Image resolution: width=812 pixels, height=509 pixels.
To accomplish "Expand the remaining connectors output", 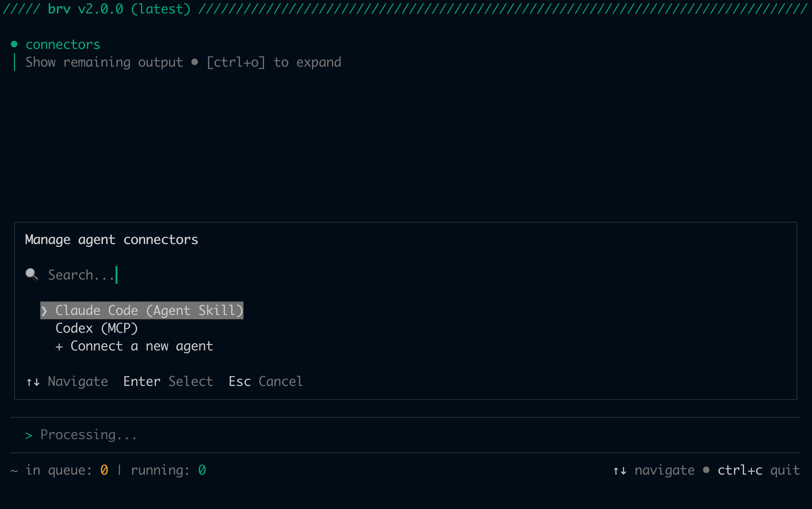I will 104,62.
